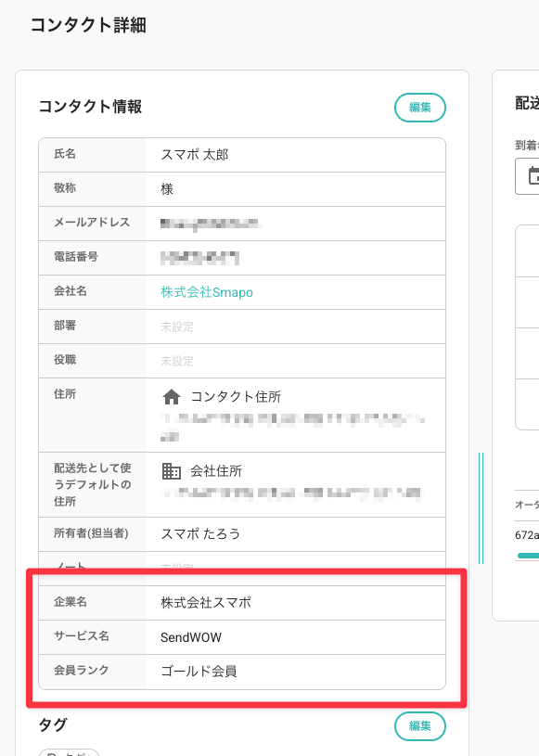Click the home icon beside コンタクト住所
The width and height of the screenshot is (539, 756).
171,397
